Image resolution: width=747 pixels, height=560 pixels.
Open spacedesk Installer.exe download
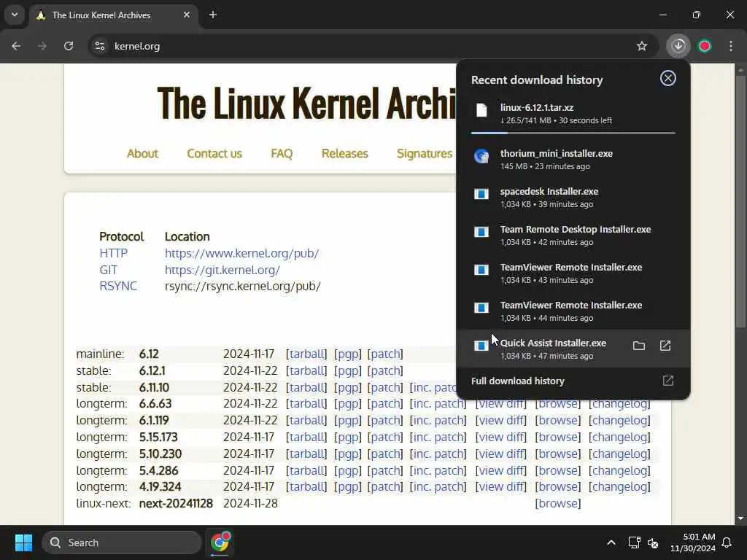pyautogui.click(x=573, y=197)
